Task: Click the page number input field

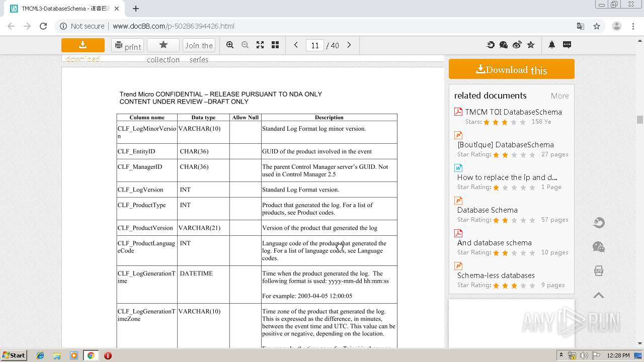Action: [314, 45]
